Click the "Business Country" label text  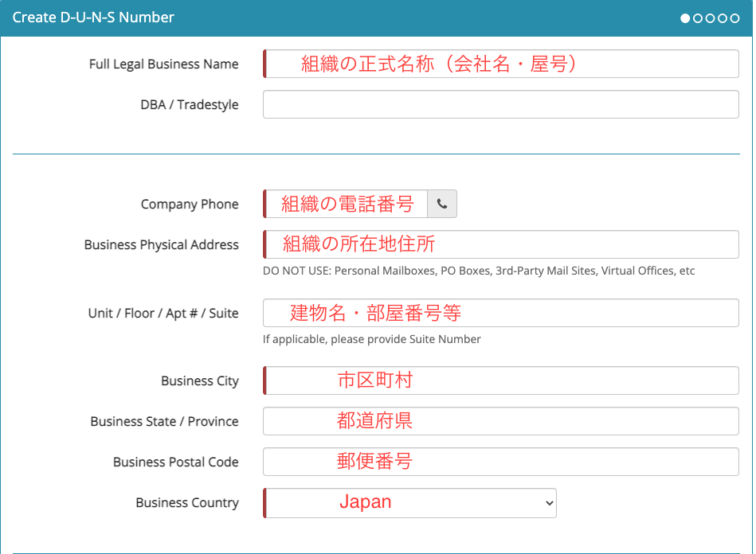(x=186, y=503)
